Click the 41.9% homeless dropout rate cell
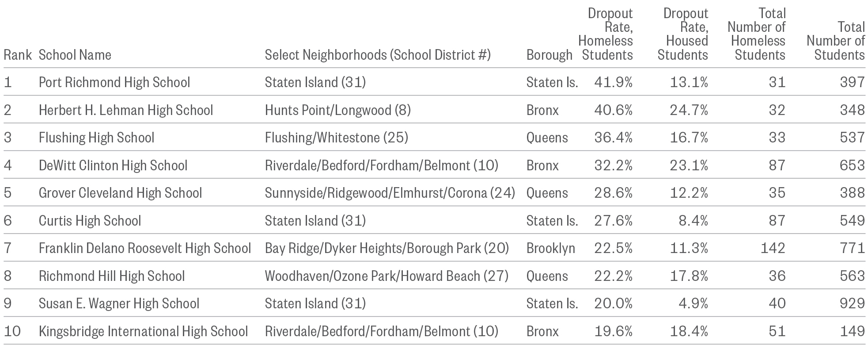Viewport: 868px width, 353px height. pyautogui.click(x=613, y=82)
